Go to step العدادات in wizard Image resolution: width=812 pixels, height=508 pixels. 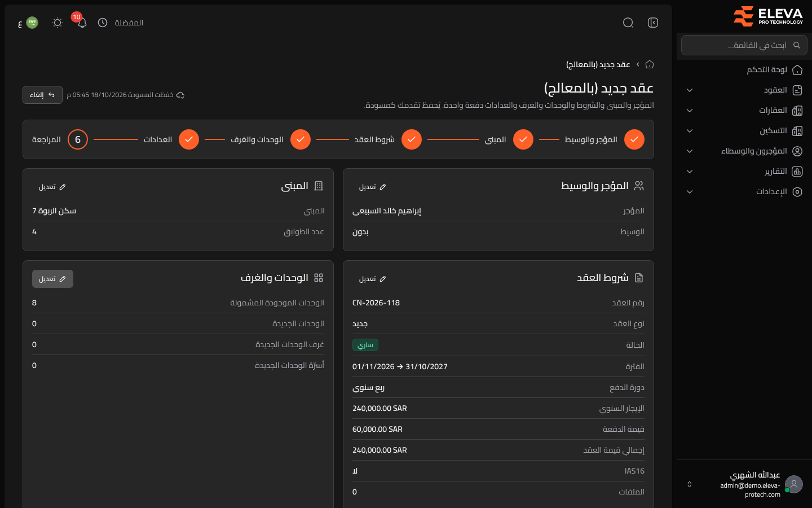[171, 139]
